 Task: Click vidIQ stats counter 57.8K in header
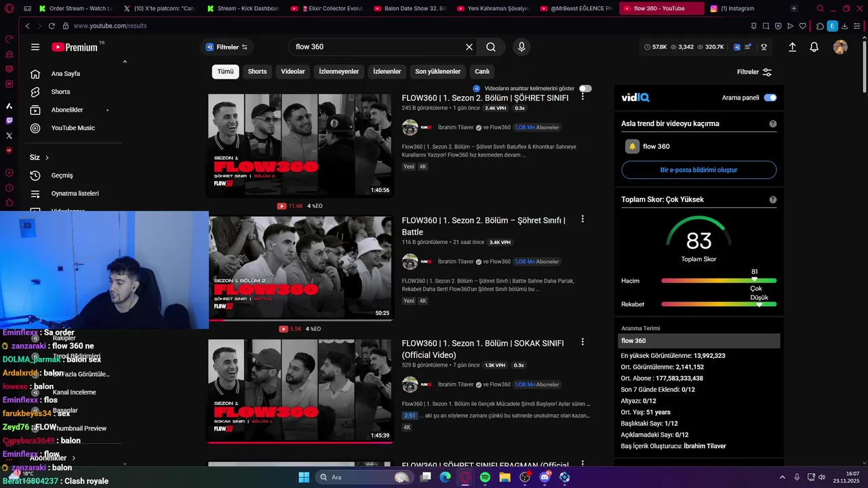pos(654,47)
